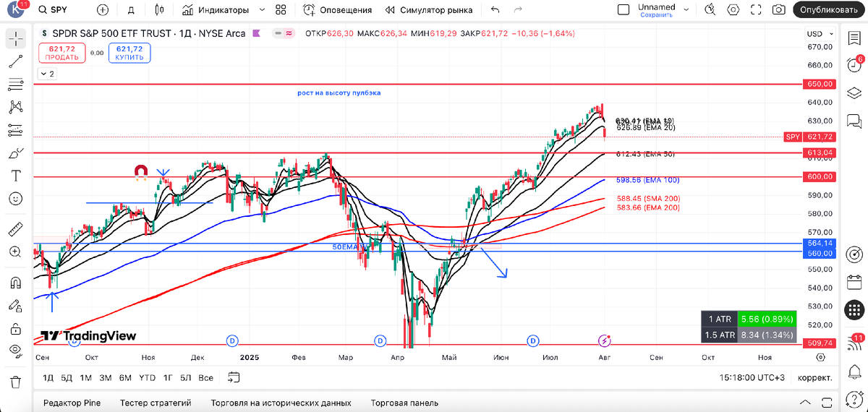Toggle lock all drawings
This screenshot has height=412, width=868.
coord(16,328)
